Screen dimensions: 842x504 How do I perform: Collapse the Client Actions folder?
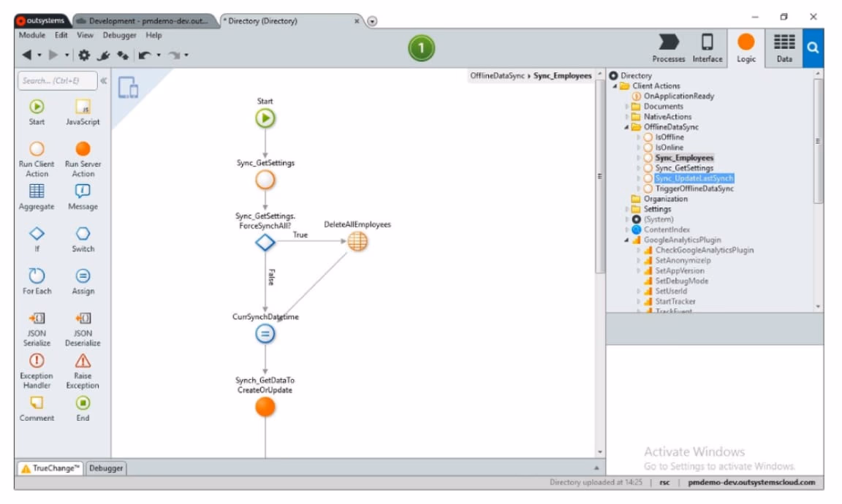tap(615, 86)
